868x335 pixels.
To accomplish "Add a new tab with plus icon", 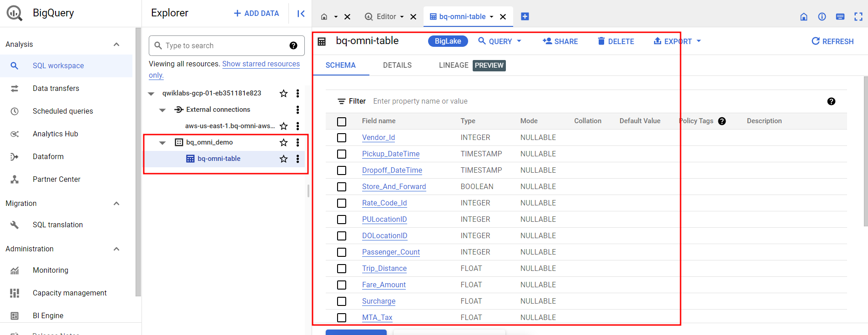I will [525, 16].
